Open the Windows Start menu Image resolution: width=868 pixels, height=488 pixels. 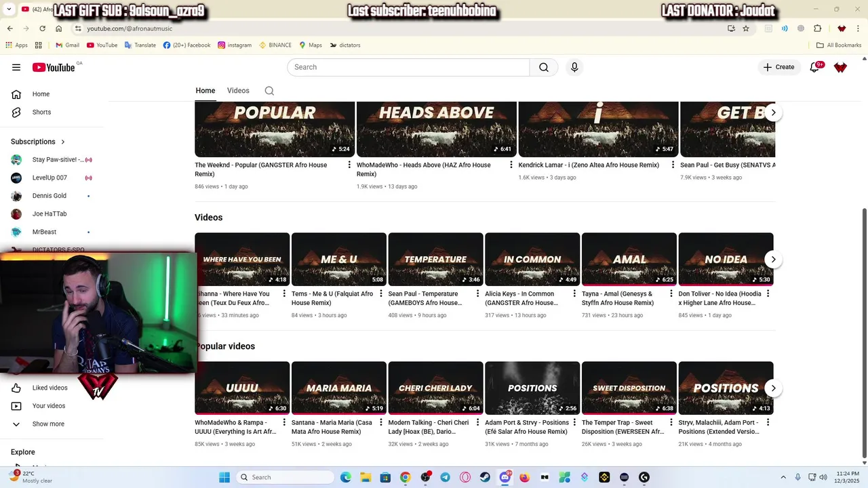224,477
